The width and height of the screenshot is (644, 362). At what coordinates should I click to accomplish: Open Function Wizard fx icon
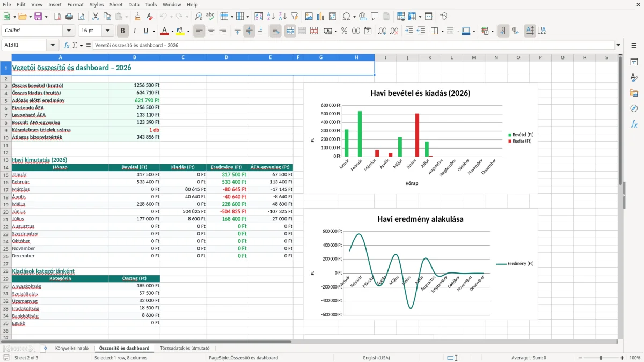(67, 46)
